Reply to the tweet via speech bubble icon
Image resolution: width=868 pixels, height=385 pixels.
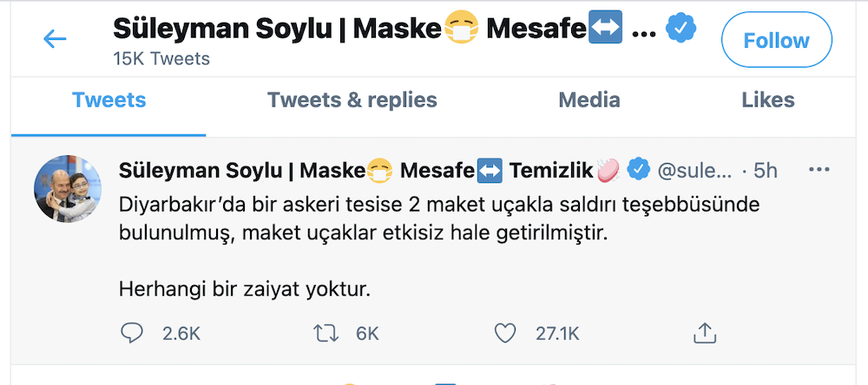tap(132, 331)
